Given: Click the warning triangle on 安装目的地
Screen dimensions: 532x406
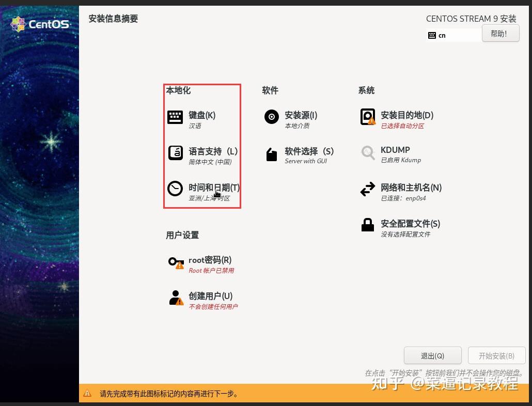Looking at the screenshot, I should [x=372, y=122].
